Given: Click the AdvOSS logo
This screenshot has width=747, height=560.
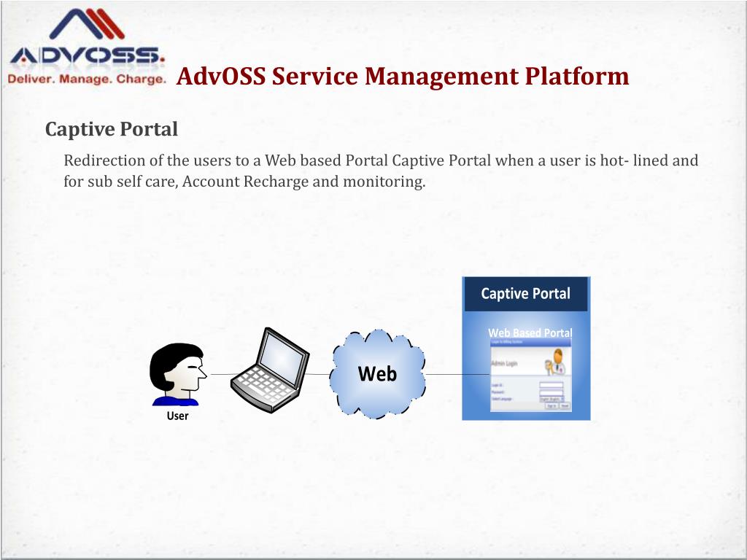Looking at the screenshot, I should (x=88, y=47).
